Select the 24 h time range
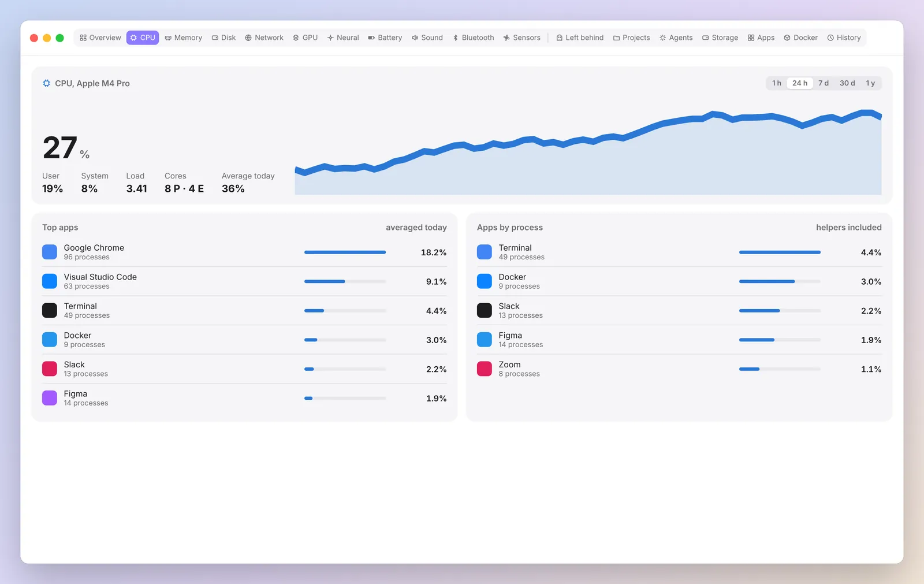This screenshot has width=924, height=584. tap(800, 83)
